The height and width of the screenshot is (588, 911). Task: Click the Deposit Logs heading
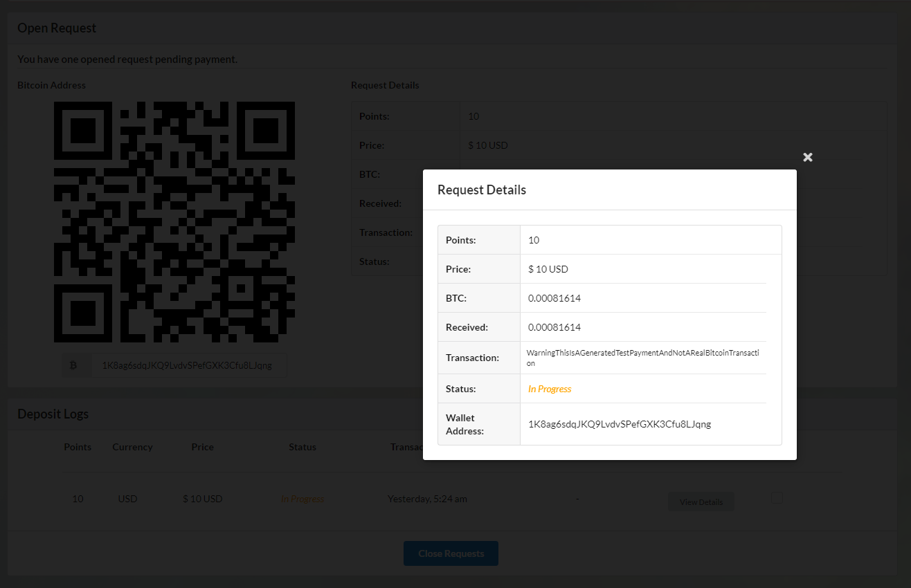[x=53, y=414]
